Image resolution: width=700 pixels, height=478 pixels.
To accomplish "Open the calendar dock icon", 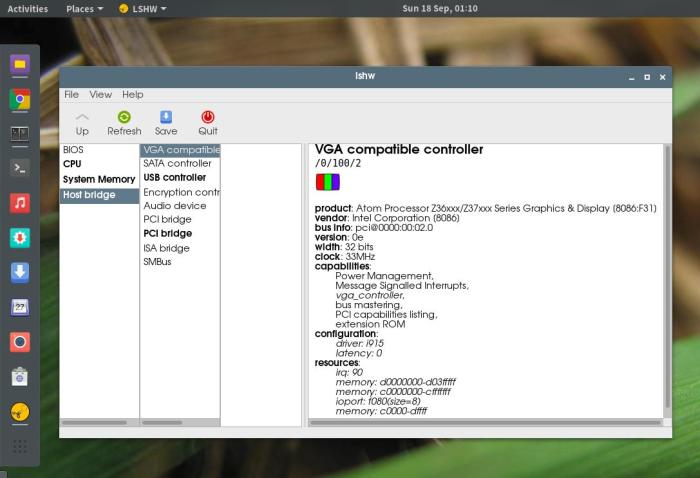I will pos(20,307).
